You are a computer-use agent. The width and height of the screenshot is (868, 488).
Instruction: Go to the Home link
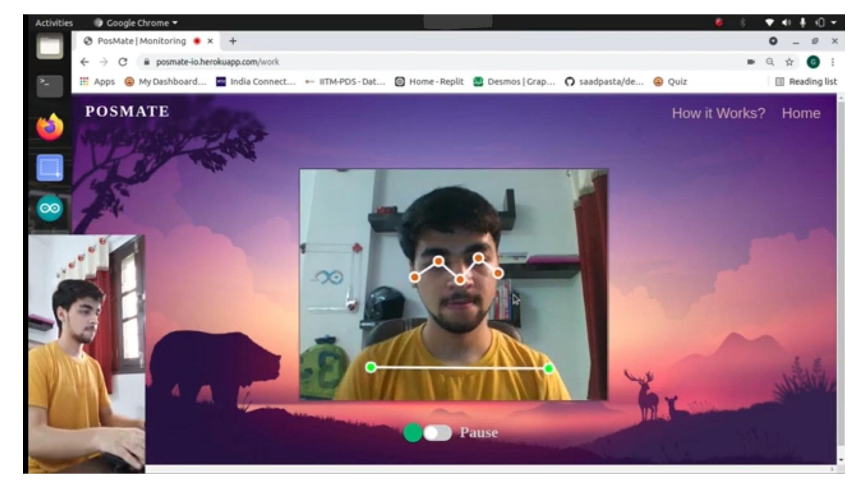coord(801,113)
